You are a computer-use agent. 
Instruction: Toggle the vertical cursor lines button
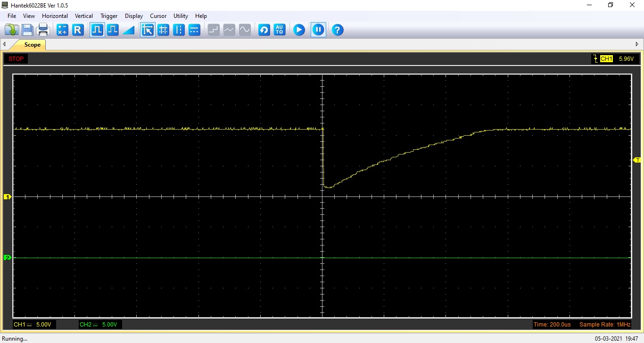[179, 30]
